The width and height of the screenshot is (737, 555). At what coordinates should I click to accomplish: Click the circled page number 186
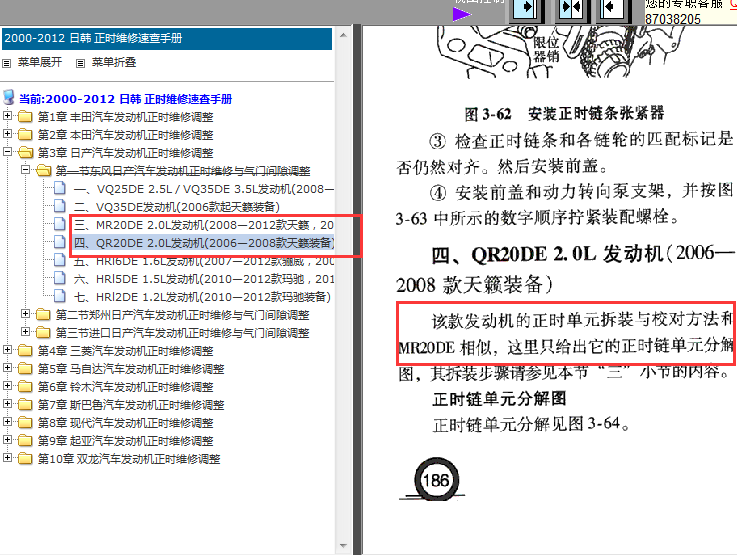point(437,480)
